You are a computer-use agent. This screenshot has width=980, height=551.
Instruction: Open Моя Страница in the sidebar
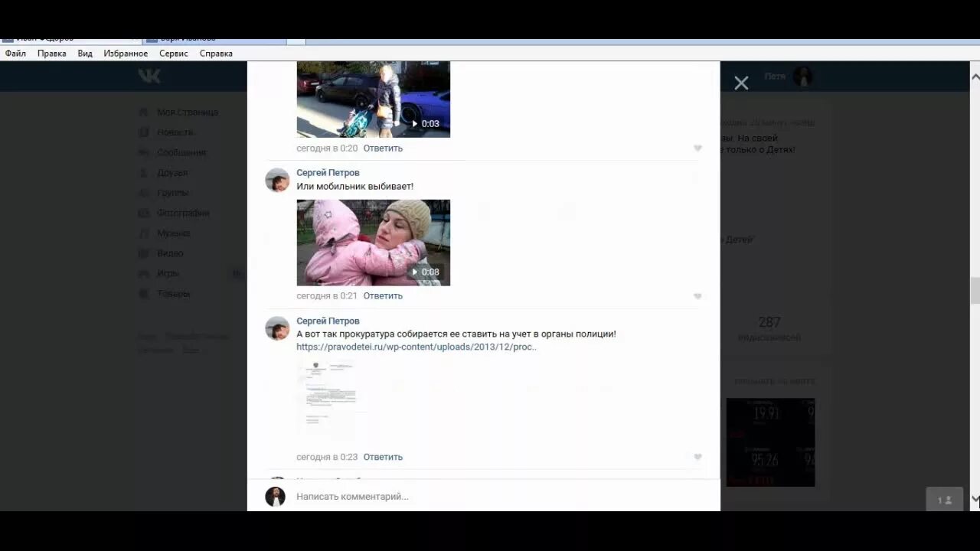tap(188, 112)
